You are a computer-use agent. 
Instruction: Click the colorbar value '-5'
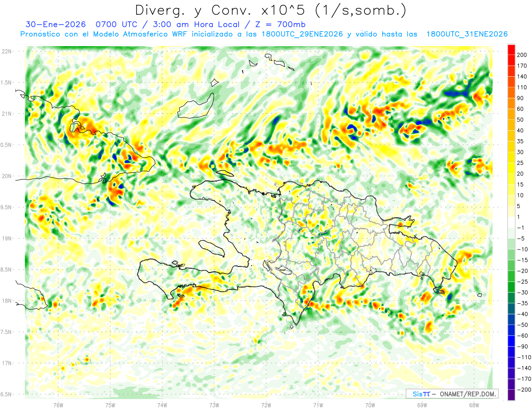521,239
